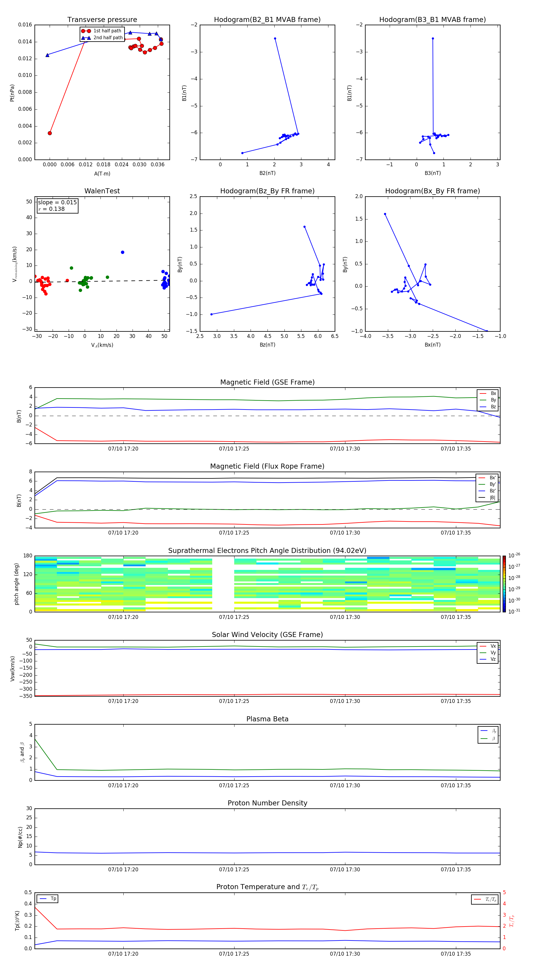Viewport: 535px width, 980px height.
Task: Click the Magnetic Field (GSE Frame) title
Action: coord(267,382)
